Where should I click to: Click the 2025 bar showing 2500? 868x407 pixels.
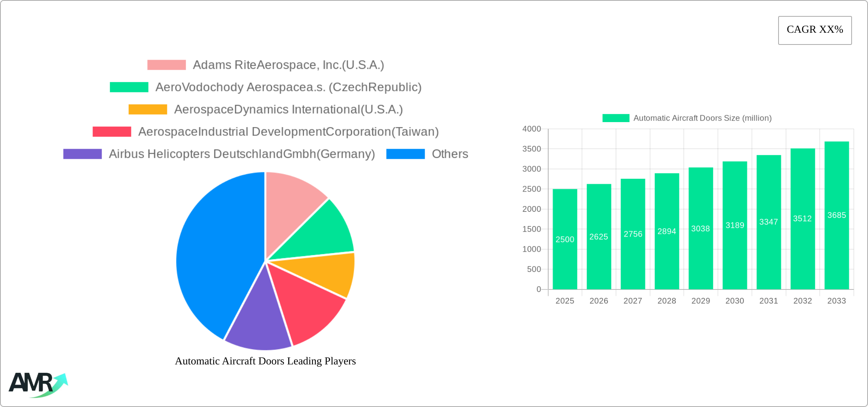pyautogui.click(x=565, y=239)
